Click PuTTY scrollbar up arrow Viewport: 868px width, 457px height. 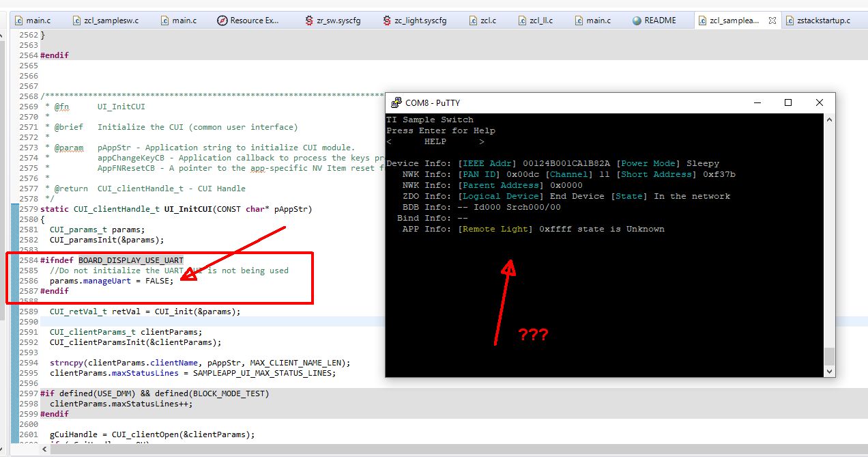click(829, 120)
